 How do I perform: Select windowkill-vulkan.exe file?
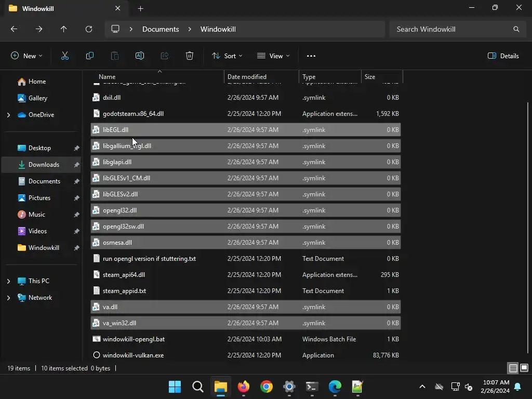click(246, 355)
